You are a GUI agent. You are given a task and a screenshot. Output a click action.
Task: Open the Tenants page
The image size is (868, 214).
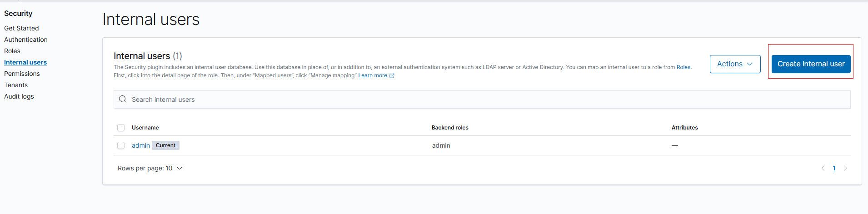[x=16, y=85]
